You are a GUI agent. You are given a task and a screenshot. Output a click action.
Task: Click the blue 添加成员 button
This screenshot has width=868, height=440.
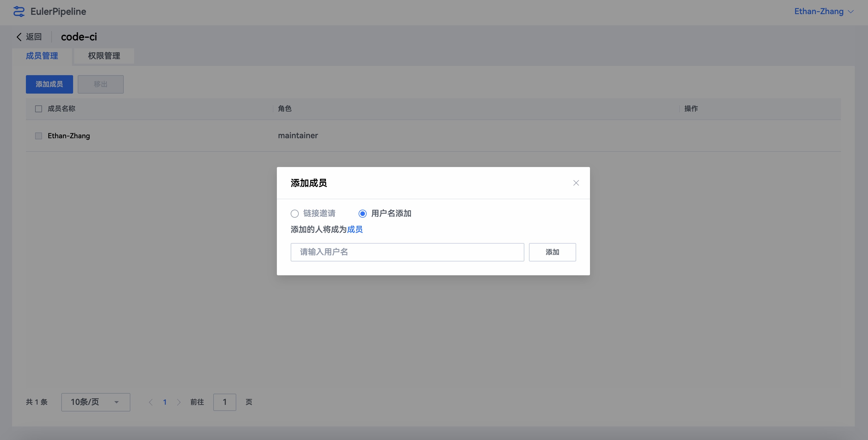click(x=49, y=84)
